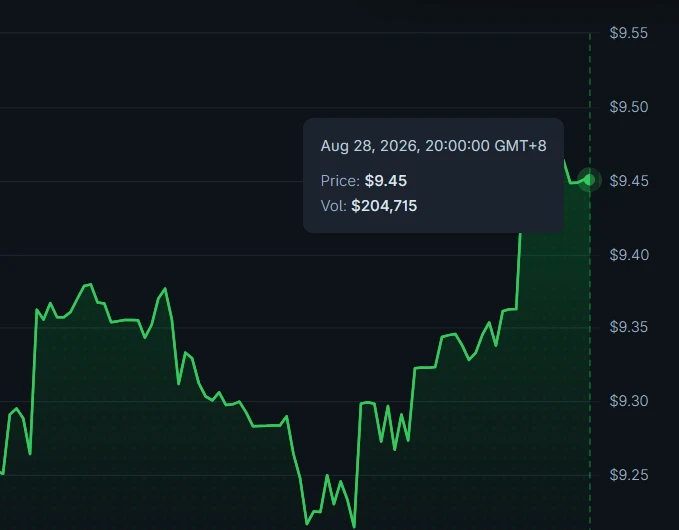Select the $9.25 y-axis price label

click(x=629, y=475)
